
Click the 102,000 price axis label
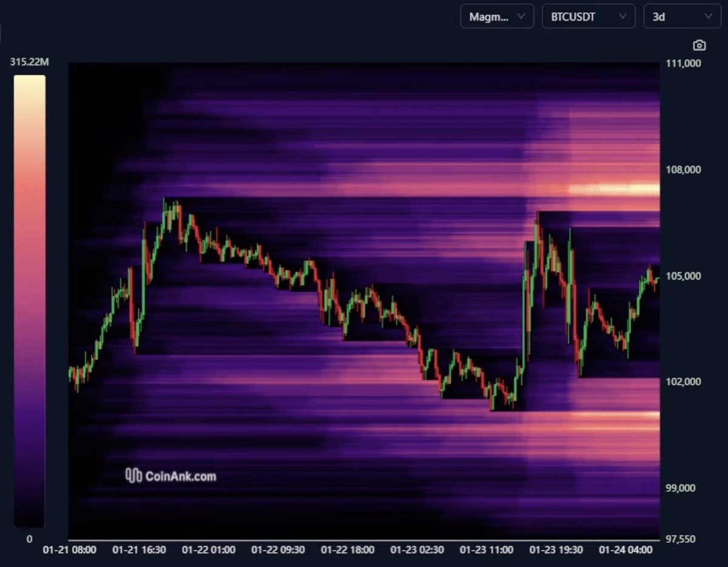[683, 381]
